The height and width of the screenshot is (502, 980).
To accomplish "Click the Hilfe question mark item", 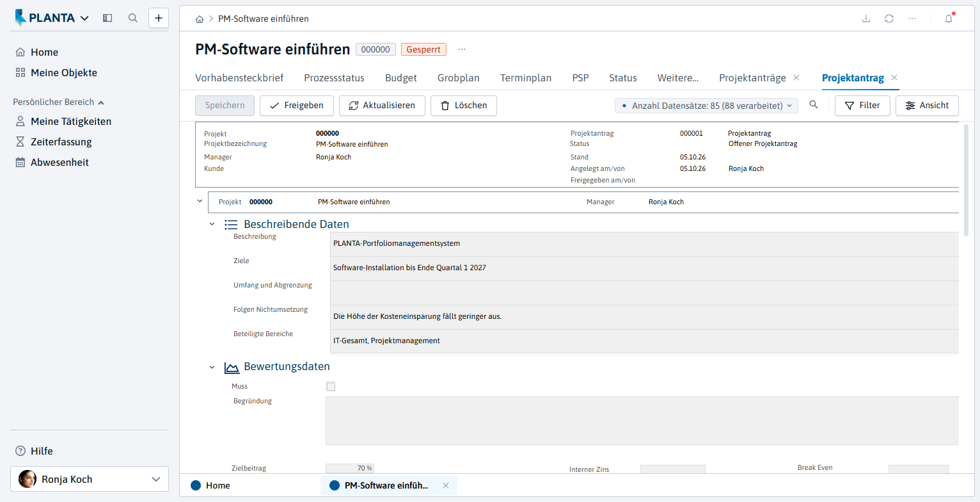I will (35, 451).
